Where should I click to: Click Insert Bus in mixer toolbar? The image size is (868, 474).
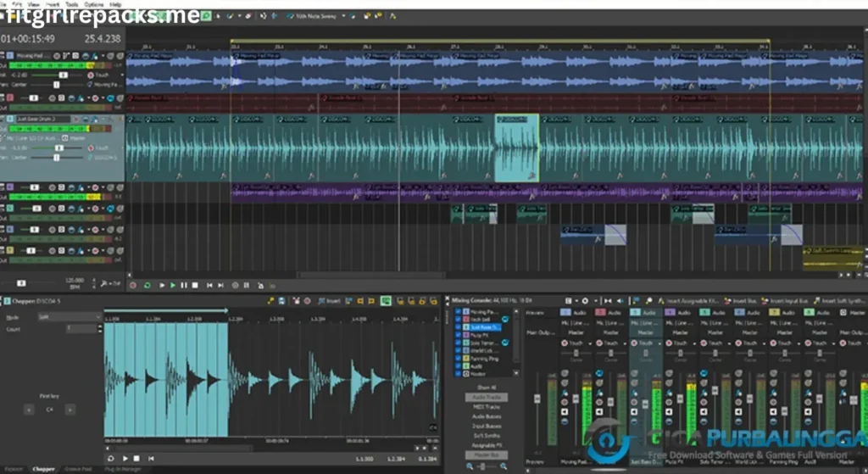[741, 301]
